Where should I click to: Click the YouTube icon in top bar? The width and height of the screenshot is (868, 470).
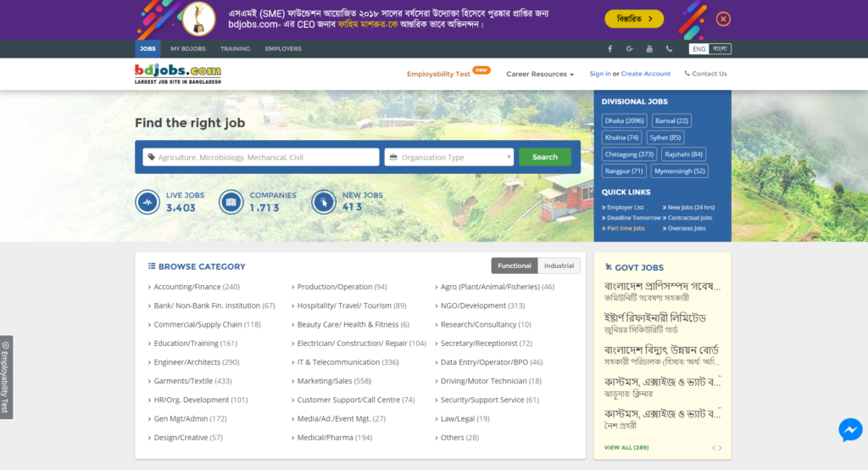tap(649, 49)
